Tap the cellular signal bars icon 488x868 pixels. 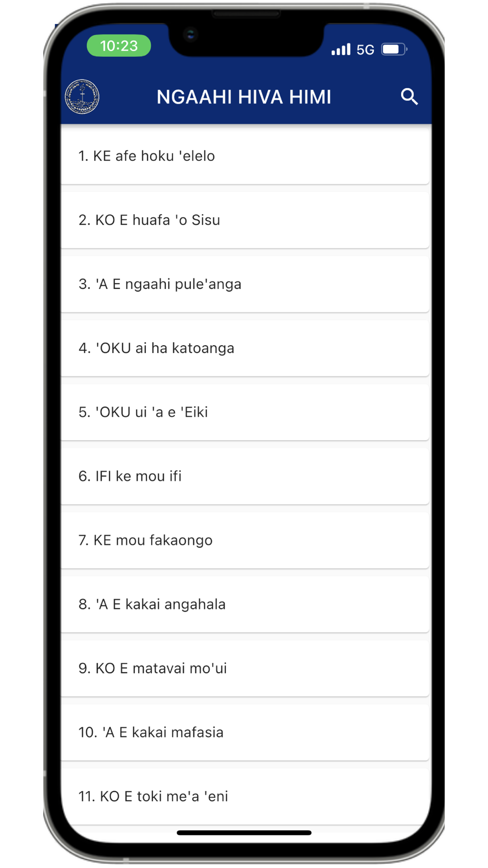[x=341, y=49]
